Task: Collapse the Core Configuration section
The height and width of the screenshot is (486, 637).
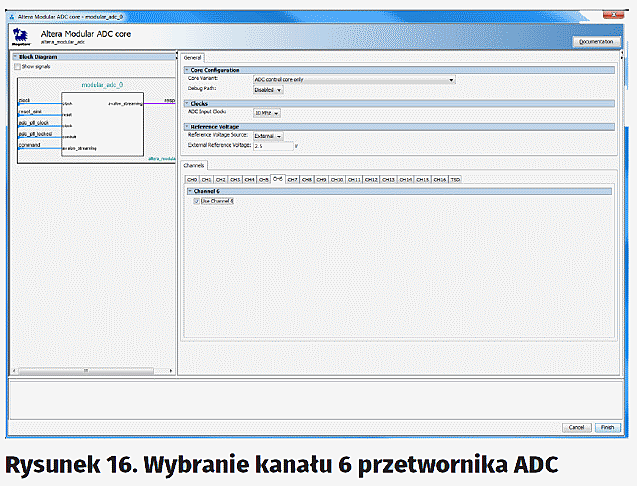Action: tap(186, 70)
